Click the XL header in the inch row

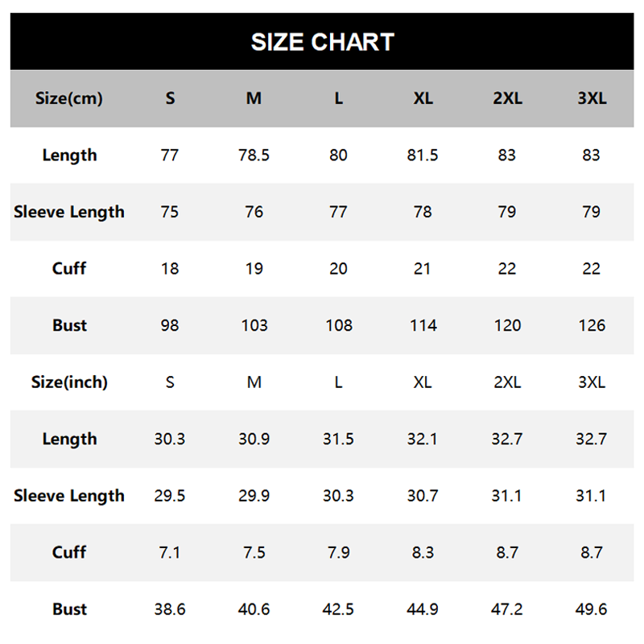(x=423, y=382)
